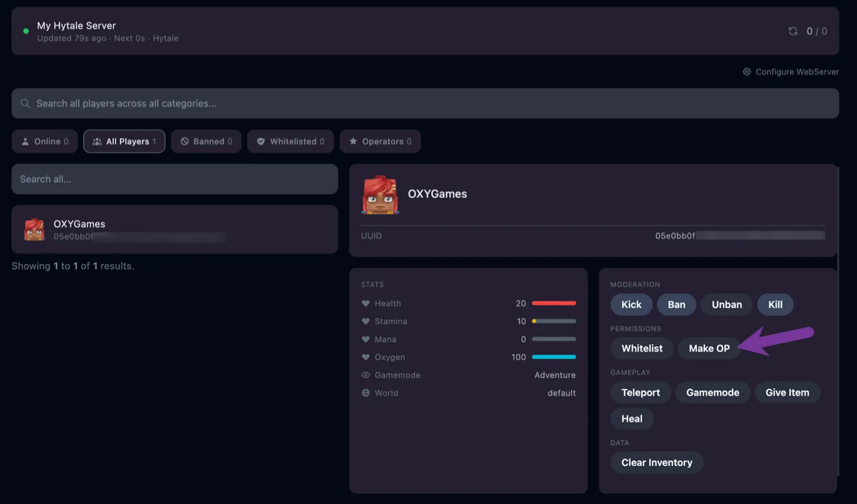Click the heart icon next to Oxygen

(x=366, y=357)
